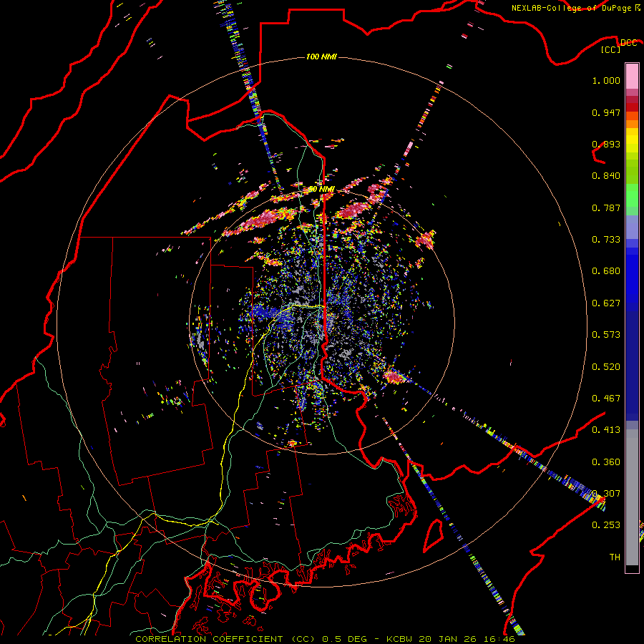Image resolution: width=644 pixels, height=644 pixels.
Task: Click the NEXLAB-College of DuPage credit text
Action: click(x=571, y=8)
